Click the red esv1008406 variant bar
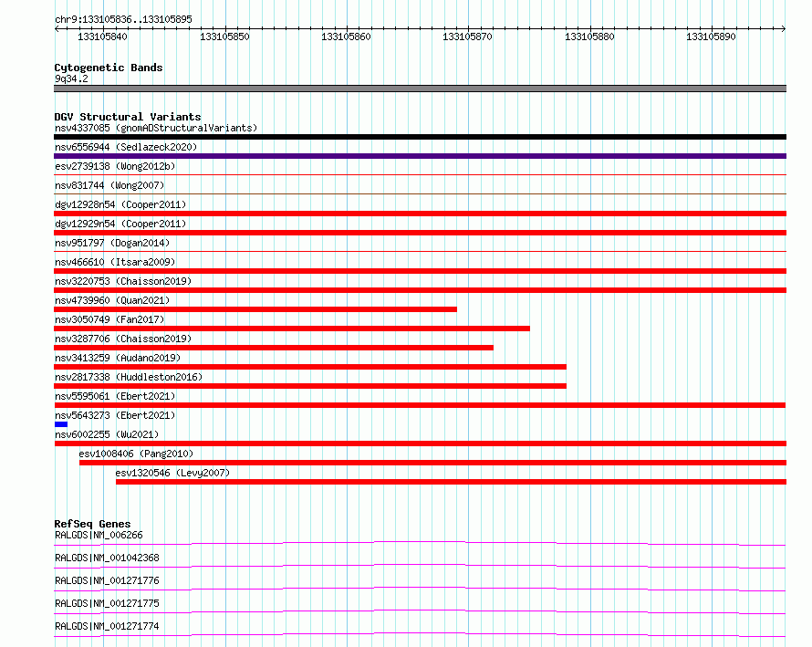This screenshot has height=647, width=812. pos(433,463)
